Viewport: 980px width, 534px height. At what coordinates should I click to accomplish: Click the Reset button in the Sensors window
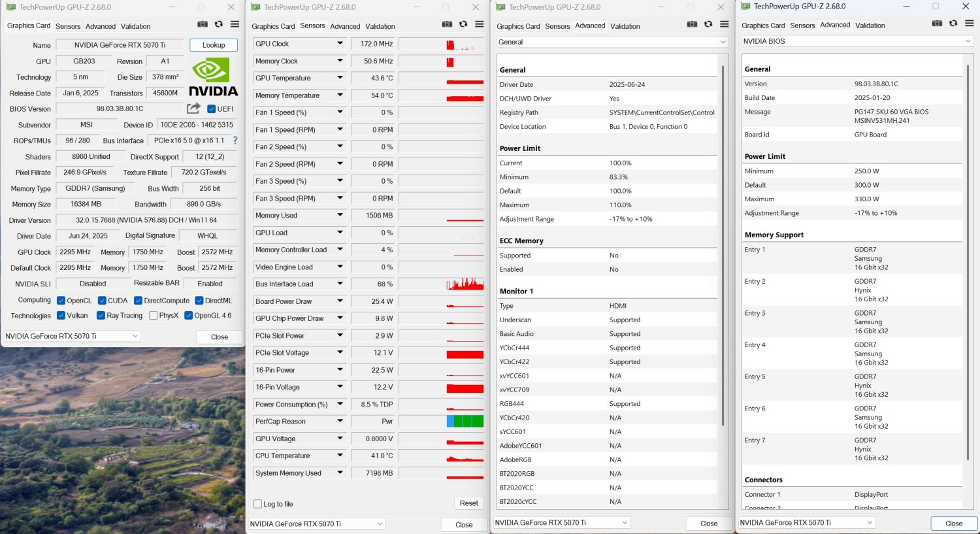pos(469,503)
